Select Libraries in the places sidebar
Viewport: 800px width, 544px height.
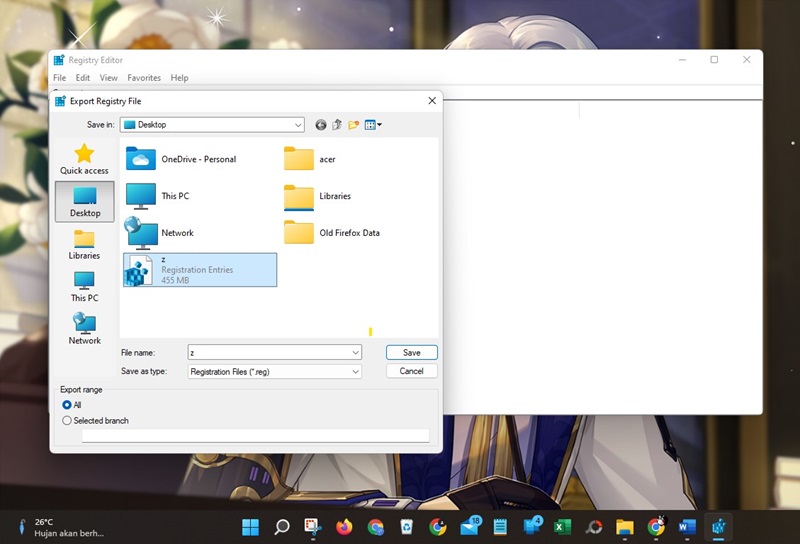tap(84, 244)
